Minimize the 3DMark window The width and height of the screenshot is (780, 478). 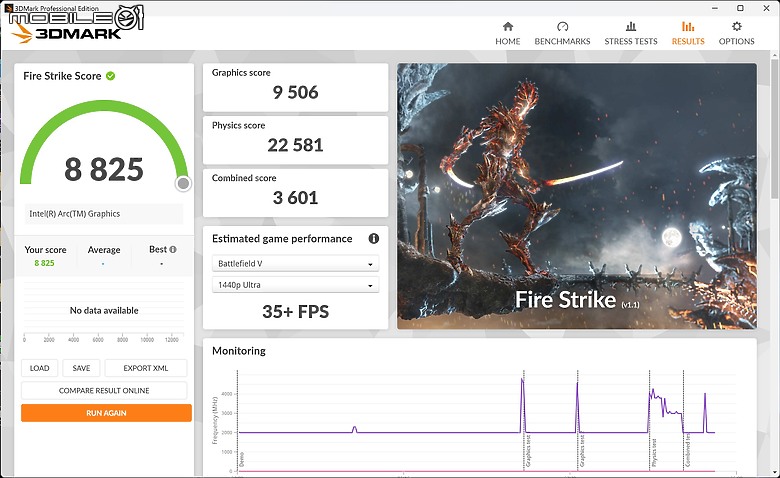point(714,8)
